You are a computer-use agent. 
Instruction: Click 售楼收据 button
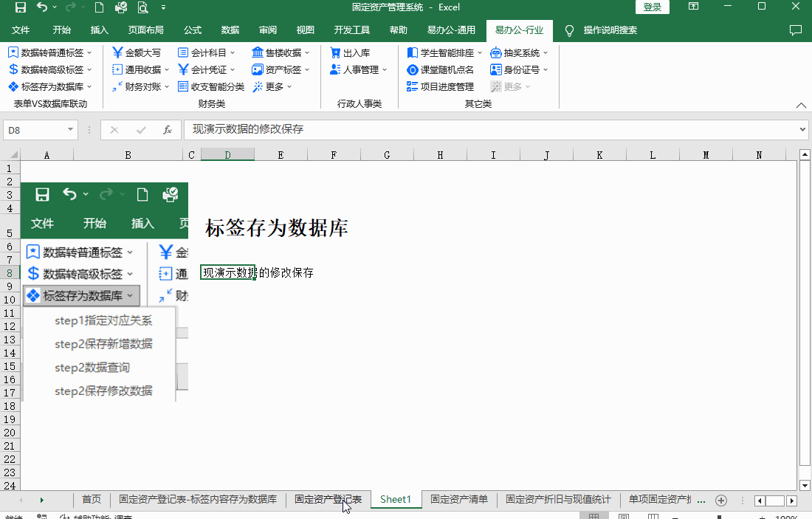(281, 53)
